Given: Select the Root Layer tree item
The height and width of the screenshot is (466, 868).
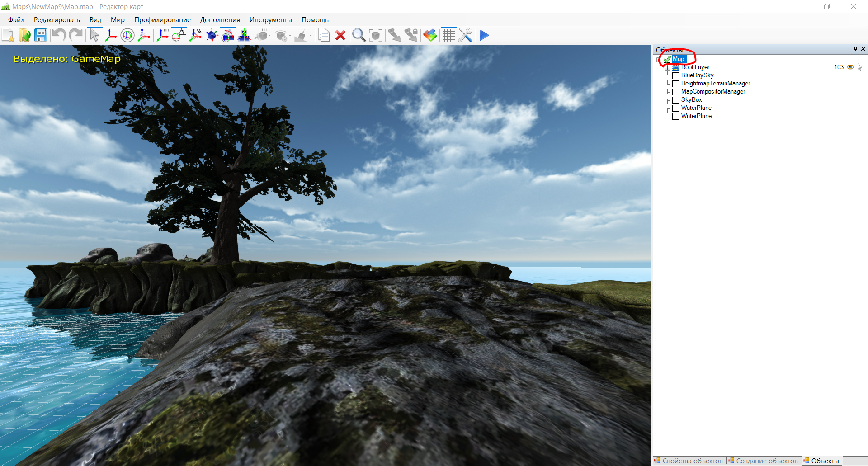Looking at the screenshot, I should (x=695, y=67).
